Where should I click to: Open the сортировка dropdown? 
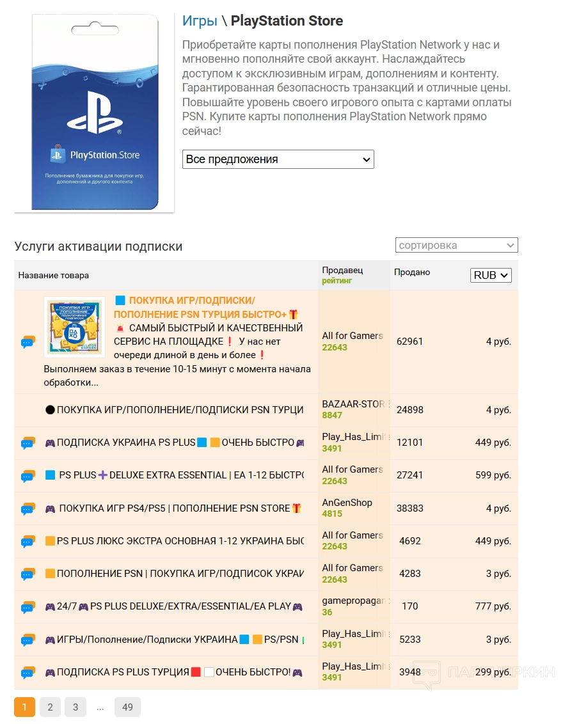(x=456, y=245)
